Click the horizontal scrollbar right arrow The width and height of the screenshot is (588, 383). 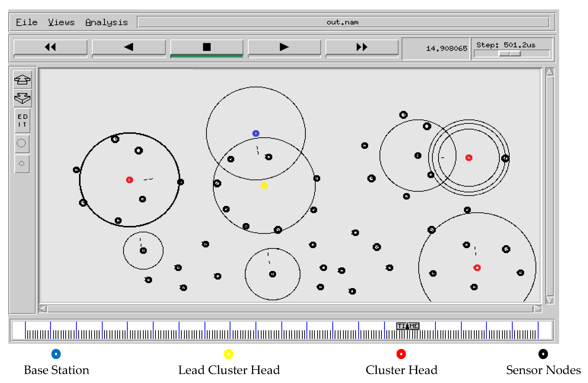point(538,309)
